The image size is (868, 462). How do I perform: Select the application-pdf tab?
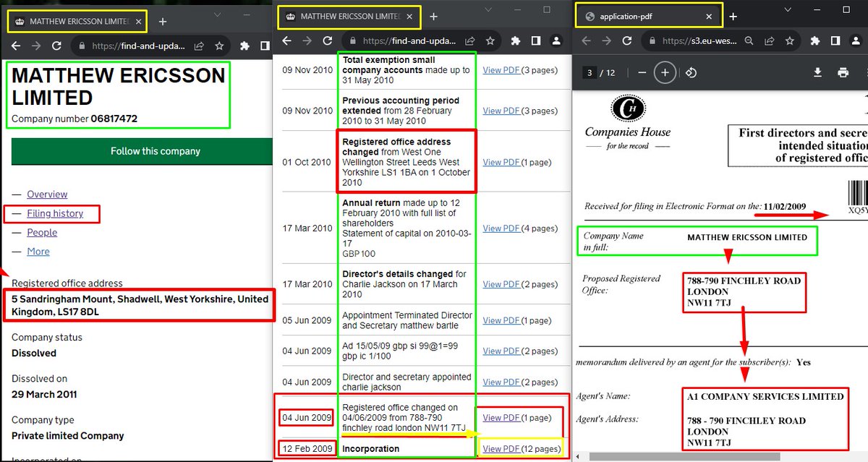pos(649,16)
